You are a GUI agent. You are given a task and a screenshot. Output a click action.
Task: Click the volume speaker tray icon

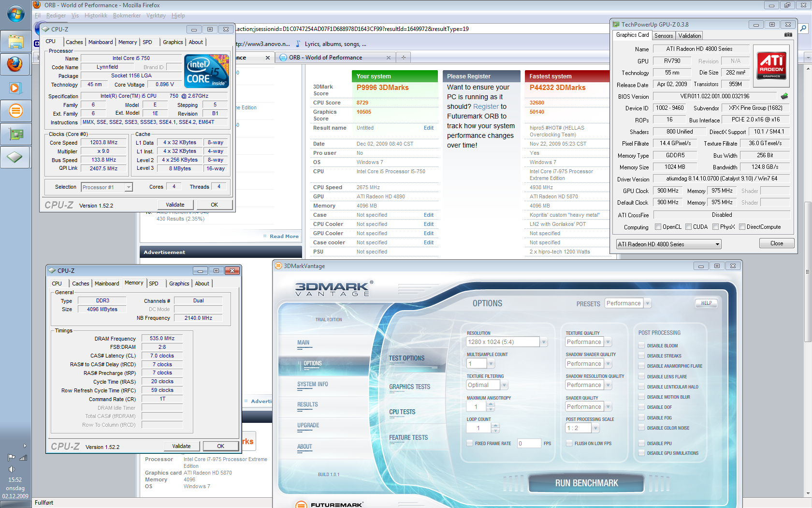tap(12, 469)
